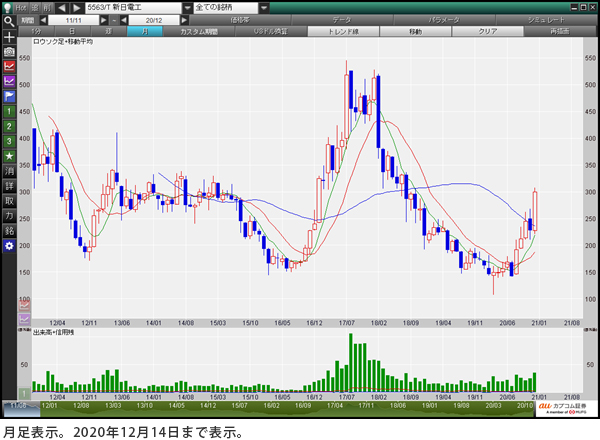Open the stock code dropdown arrow

187,8
